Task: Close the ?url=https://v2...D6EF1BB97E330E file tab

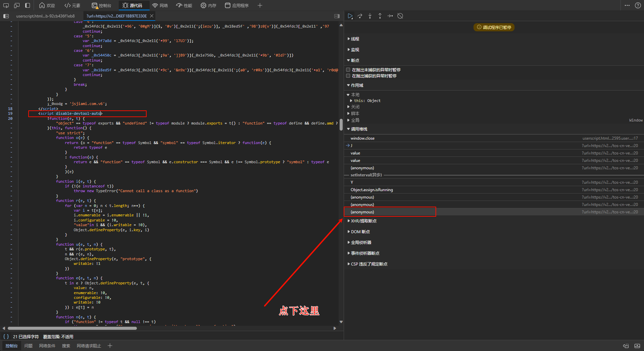Action: click(152, 16)
